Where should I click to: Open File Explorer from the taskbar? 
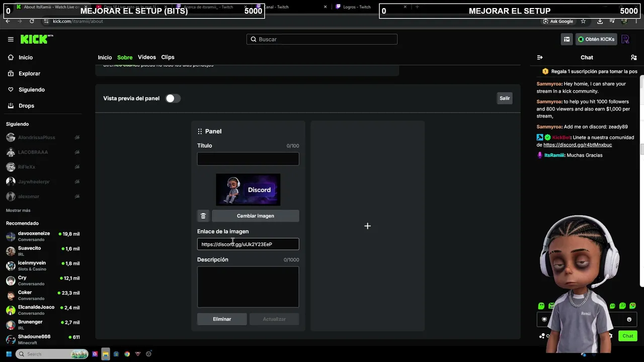[x=105, y=354]
